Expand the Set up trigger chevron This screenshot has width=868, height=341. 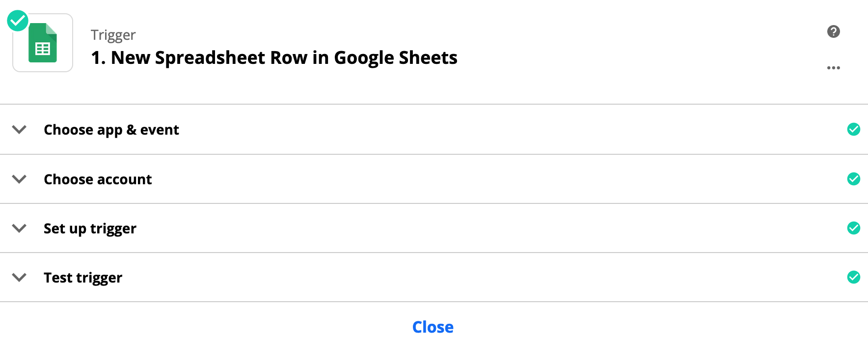point(19,228)
